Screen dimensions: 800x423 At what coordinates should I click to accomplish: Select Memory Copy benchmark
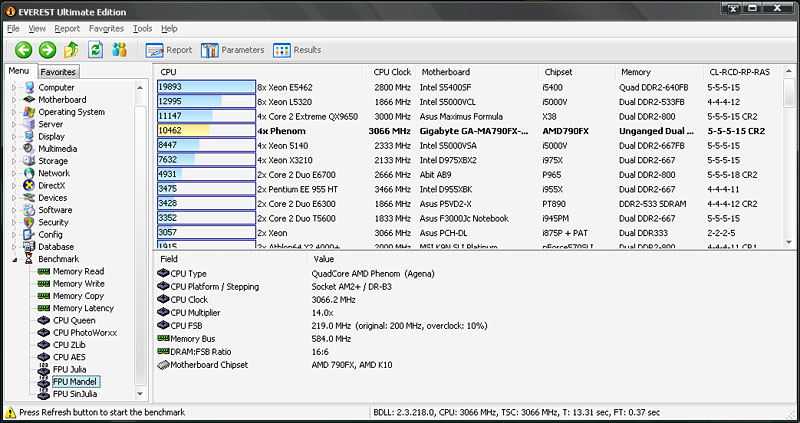coord(78,295)
